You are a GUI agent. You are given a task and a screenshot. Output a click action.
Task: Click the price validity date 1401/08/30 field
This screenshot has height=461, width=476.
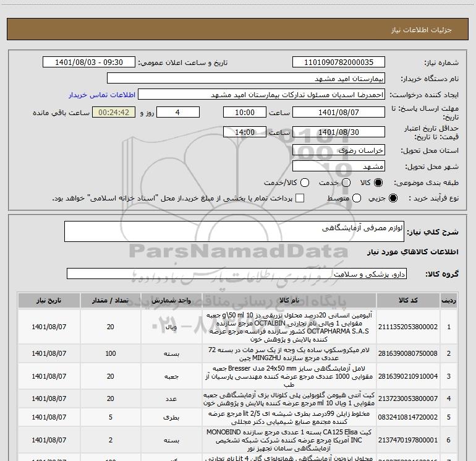339,132
